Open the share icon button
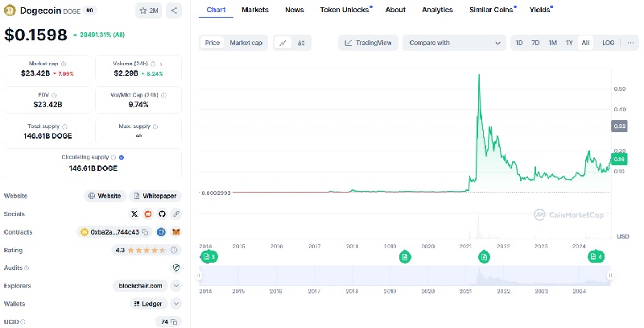The height and width of the screenshot is (328, 644). [174, 10]
